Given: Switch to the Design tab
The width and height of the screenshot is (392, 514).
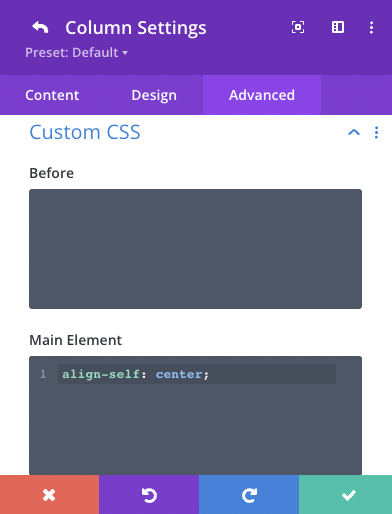Looking at the screenshot, I should point(154,95).
